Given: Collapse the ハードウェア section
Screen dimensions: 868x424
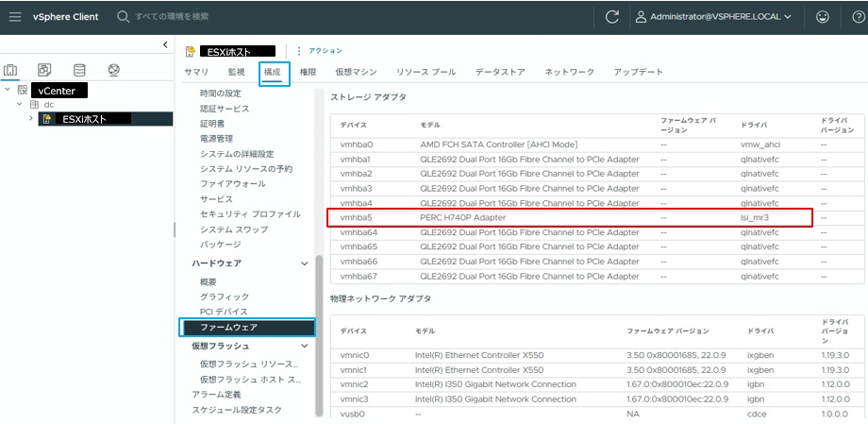Looking at the screenshot, I should [305, 263].
